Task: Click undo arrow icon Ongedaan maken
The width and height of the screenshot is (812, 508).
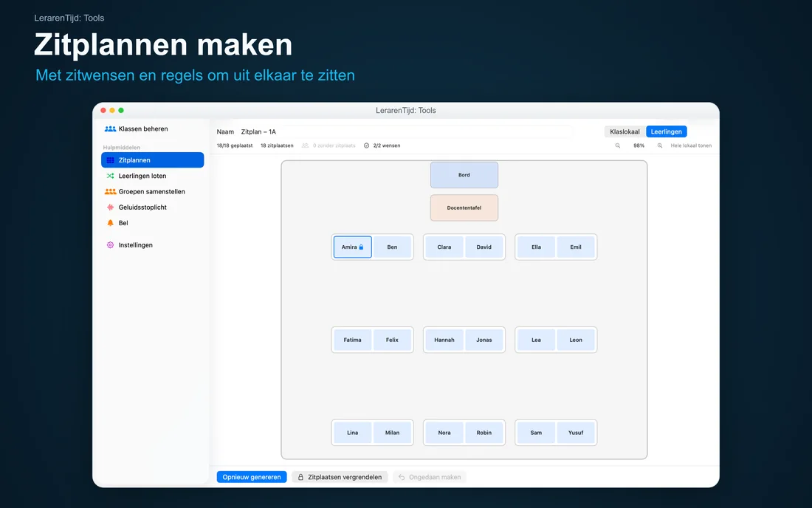Action: [x=402, y=477]
